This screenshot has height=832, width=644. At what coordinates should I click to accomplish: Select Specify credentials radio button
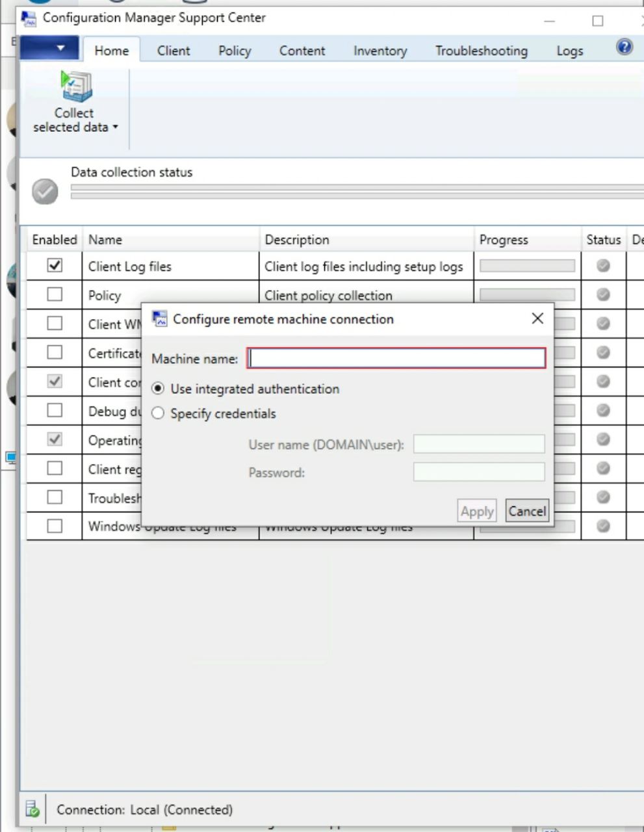[158, 413]
